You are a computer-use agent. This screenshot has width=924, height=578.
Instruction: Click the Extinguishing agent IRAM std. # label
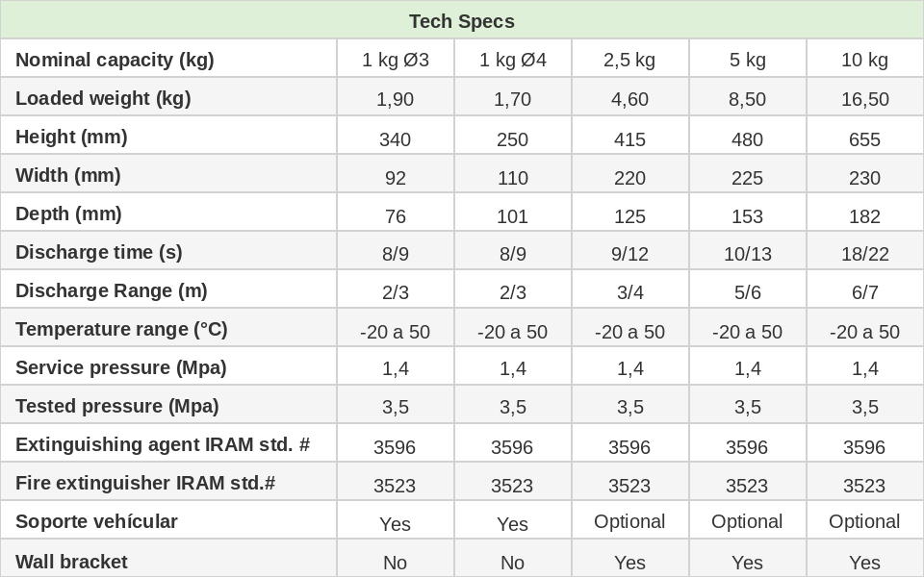[163, 444]
